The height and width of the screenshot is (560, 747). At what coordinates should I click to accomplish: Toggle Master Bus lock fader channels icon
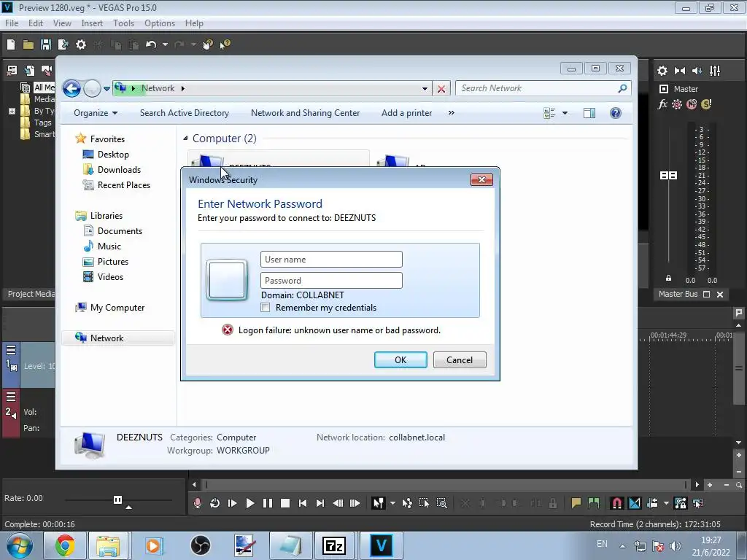(668, 279)
